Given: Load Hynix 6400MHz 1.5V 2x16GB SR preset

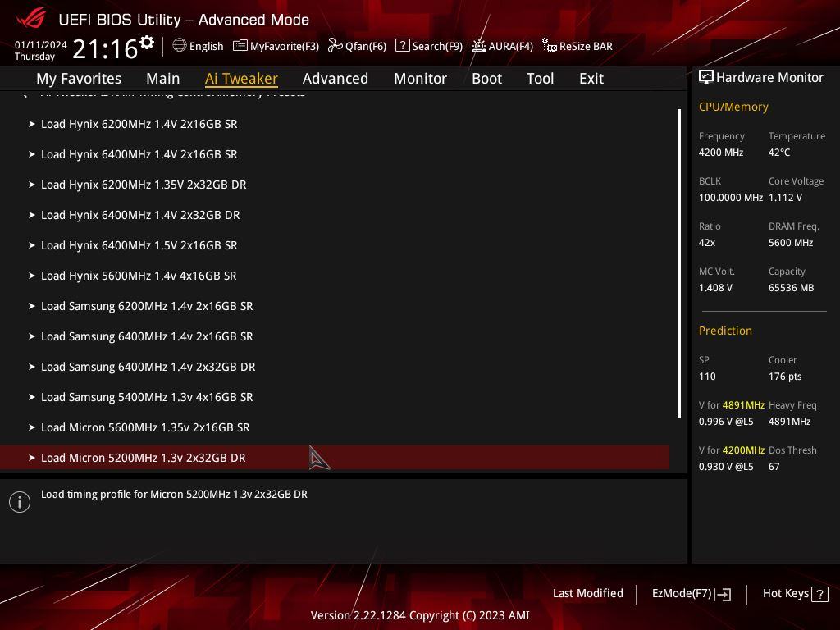Looking at the screenshot, I should (335, 245).
